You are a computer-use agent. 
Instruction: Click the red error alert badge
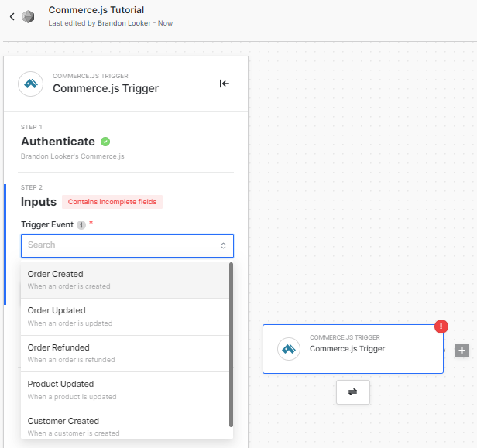[442, 326]
